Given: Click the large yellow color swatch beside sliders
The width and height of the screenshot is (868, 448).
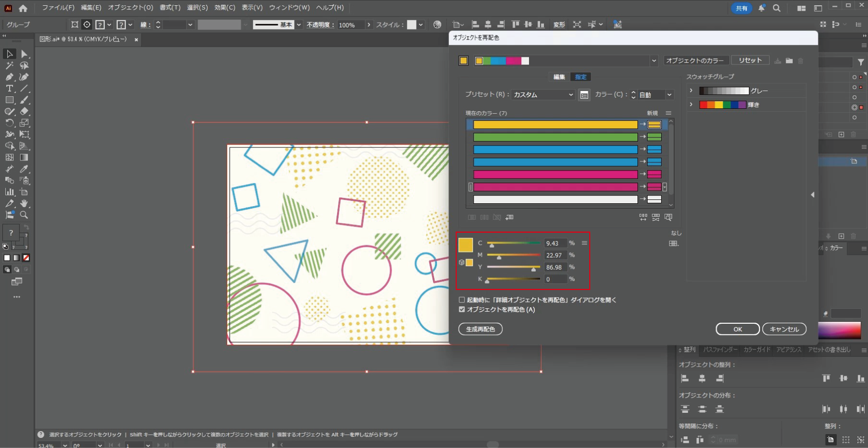Looking at the screenshot, I should click(x=465, y=245).
